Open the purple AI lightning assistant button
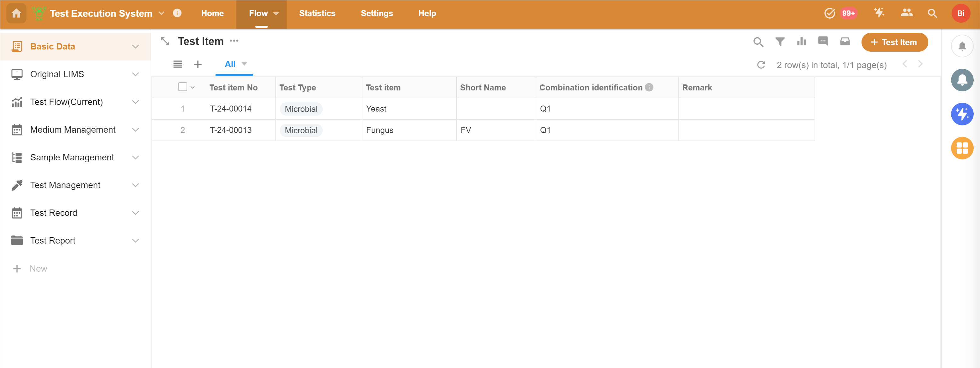Viewport: 980px width, 368px height. pyautogui.click(x=962, y=114)
